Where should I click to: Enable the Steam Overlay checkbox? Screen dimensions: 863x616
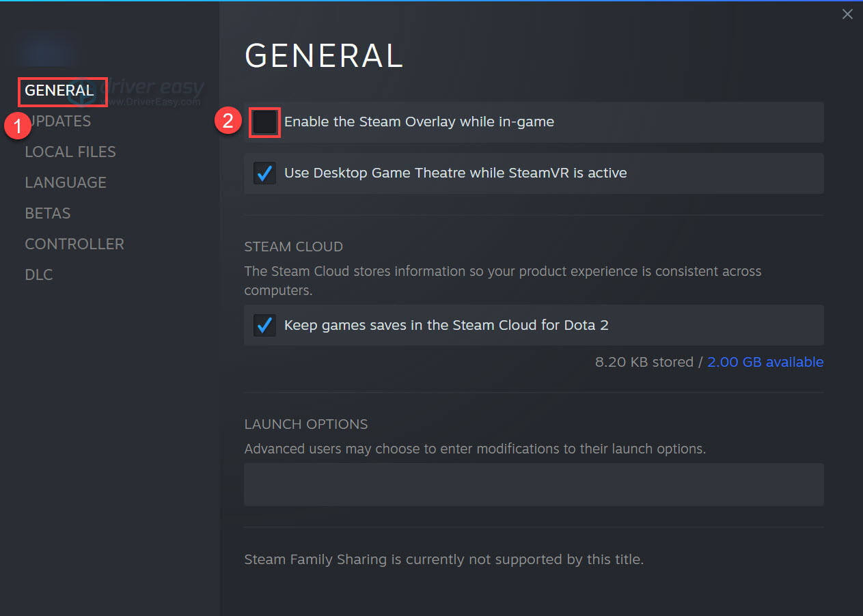[x=264, y=122]
